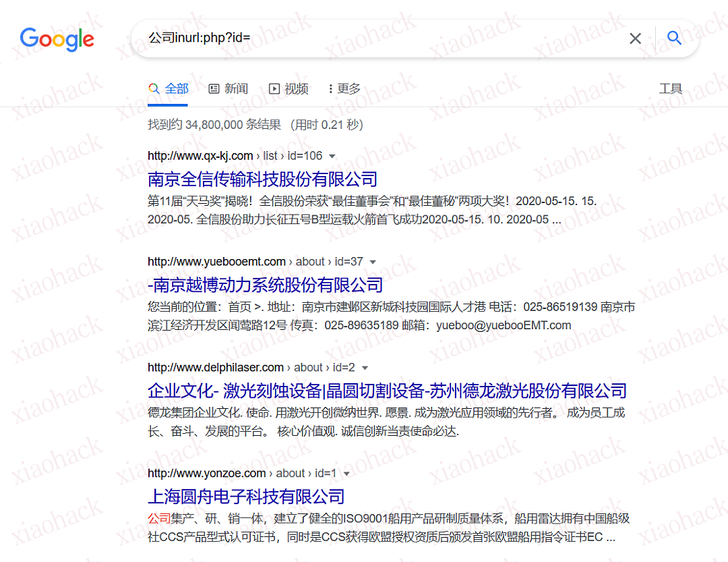Clear the search box with X icon
Viewport: 728px width, 562px height.
tap(635, 38)
